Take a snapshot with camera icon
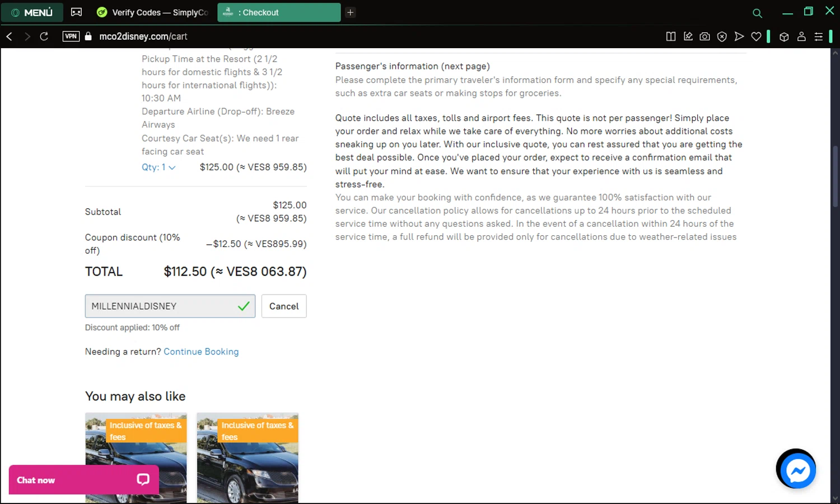This screenshot has width=840, height=504. [x=705, y=36]
